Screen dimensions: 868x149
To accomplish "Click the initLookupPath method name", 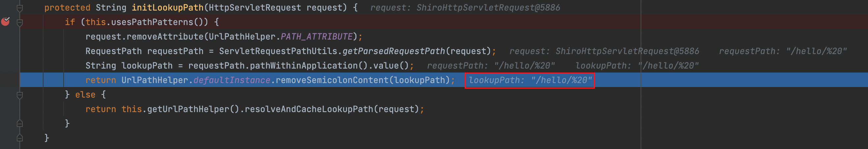I will [x=167, y=7].
